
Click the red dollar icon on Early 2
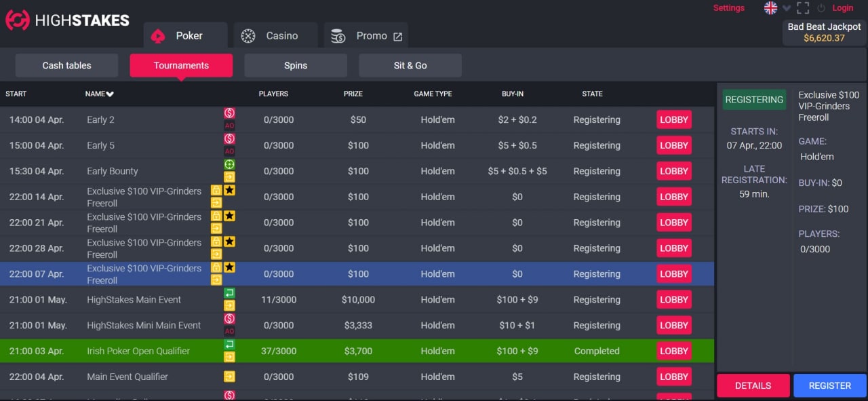pyautogui.click(x=229, y=113)
